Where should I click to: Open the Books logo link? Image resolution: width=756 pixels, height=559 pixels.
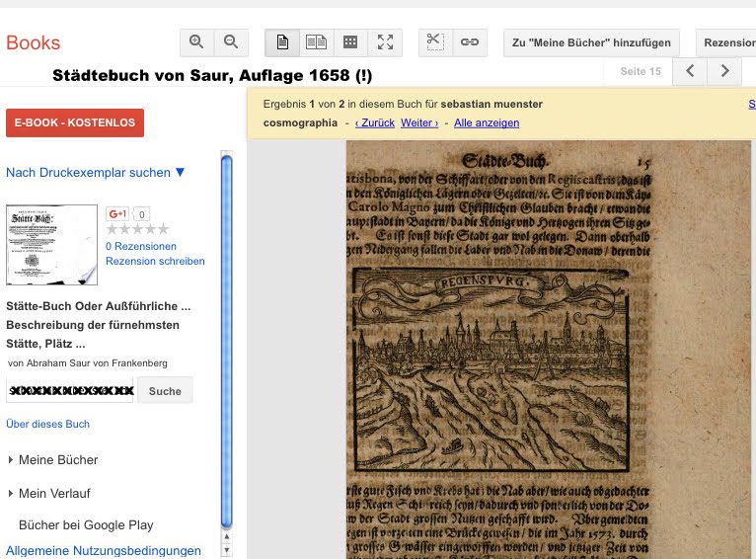pos(34,42)
